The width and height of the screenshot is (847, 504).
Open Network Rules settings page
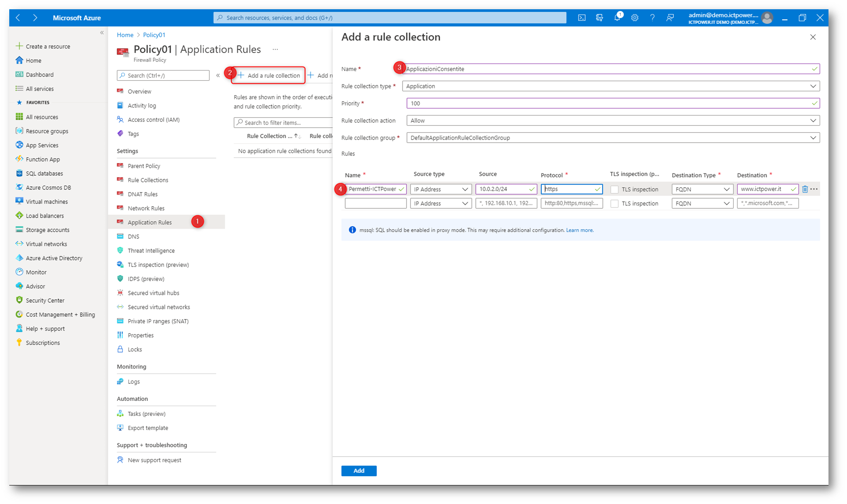tap(146, 208)
